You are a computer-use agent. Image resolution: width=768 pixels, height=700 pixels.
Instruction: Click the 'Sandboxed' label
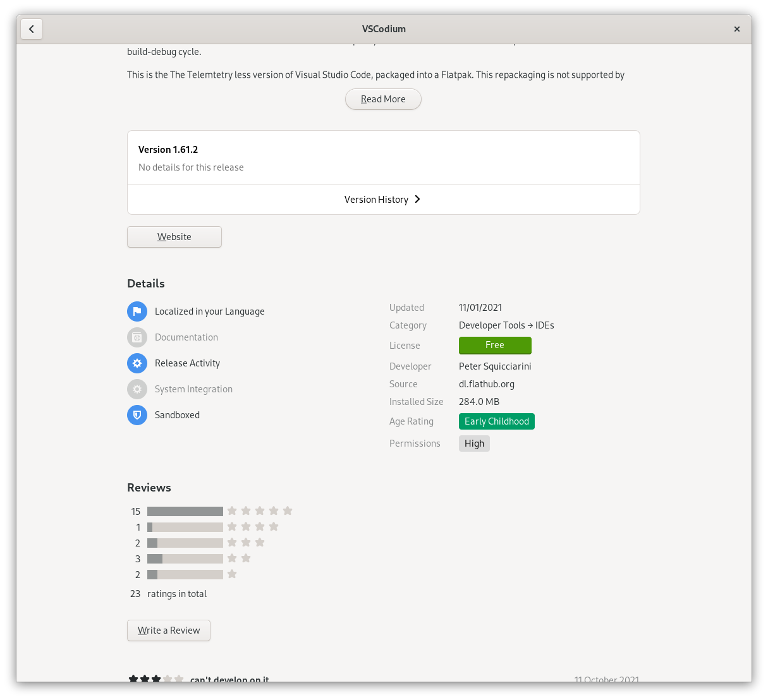[177, 415]
